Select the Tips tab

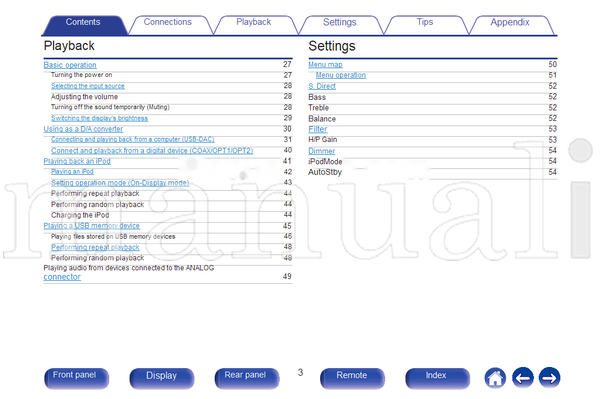tap(425, 22)
